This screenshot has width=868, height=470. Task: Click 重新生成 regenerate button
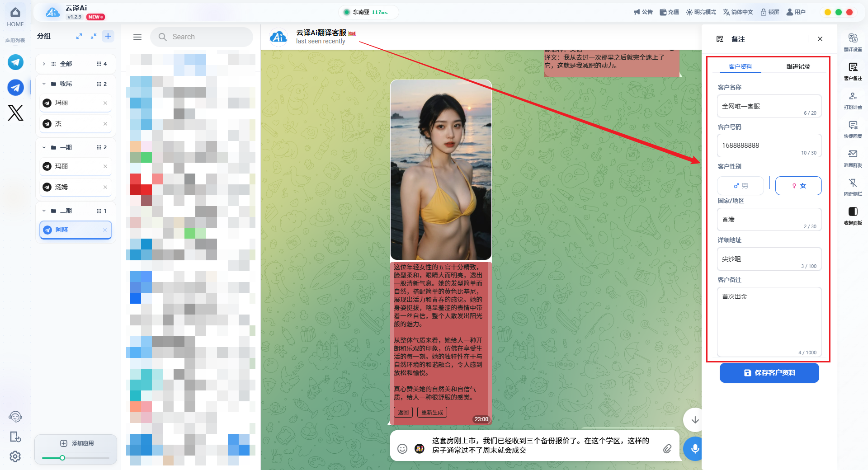coord(432,412)
